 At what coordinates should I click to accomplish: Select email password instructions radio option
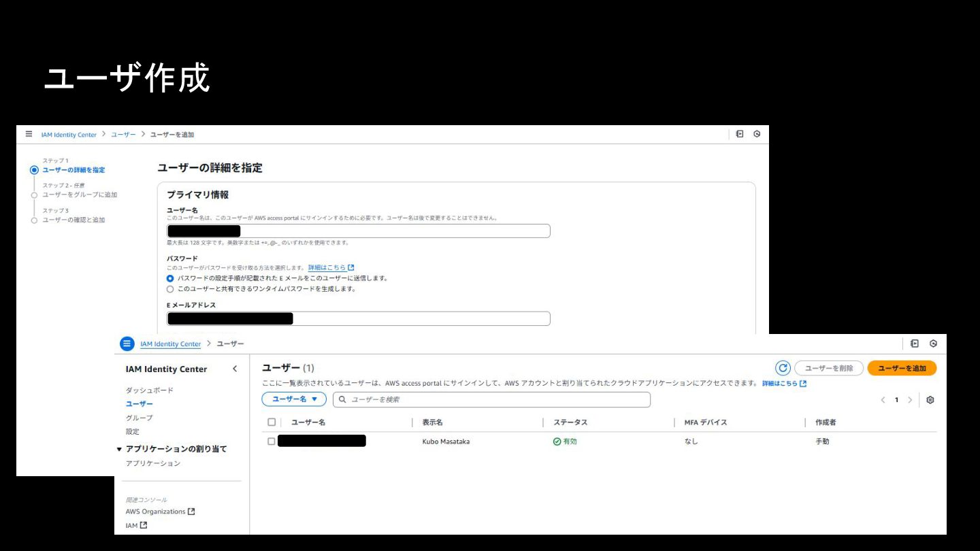pyautogui.click(x=170, y=278)
